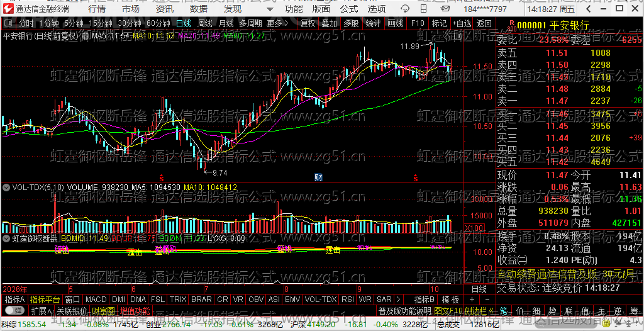Expand VOL-TDX indicator dropdown circle
Viewport: 644px width, 331px height.
coord(6,187)
